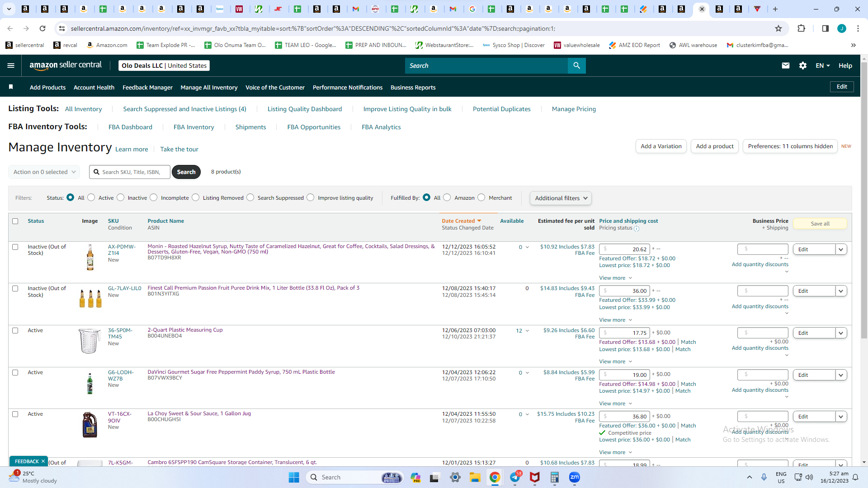Click the bookmark flag icon in the nav bar
868x488 pixels.
coord(11,87)
